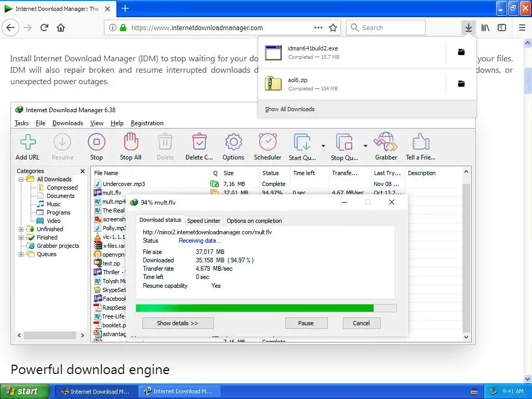Image resolution: width=532 pixels, height=399 pixels.
Task: Cancel the mult.flv download
Action: tap(362, 323)
